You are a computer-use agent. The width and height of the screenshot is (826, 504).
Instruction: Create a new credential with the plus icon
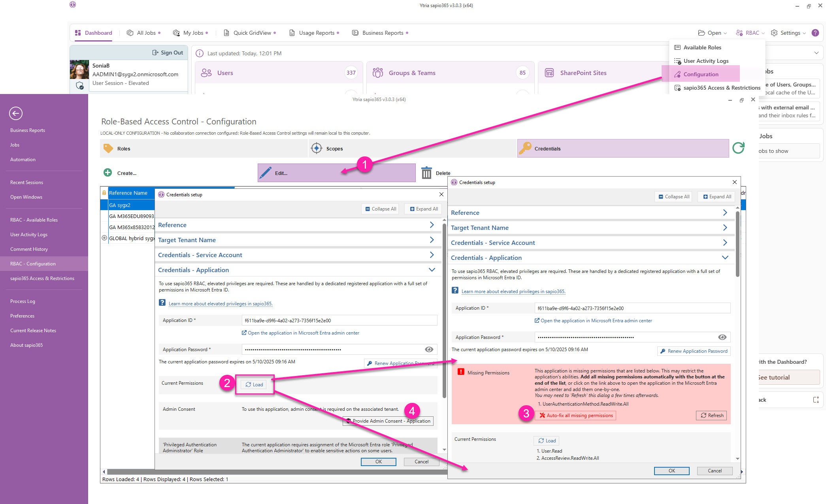(x=107, y=173)
